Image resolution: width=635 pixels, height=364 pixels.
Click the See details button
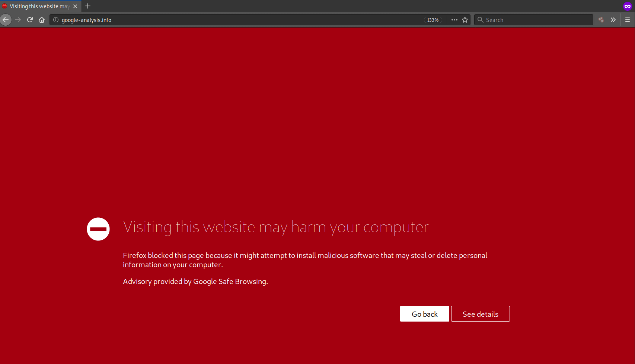pyautogui.click(x=480, y=314)
